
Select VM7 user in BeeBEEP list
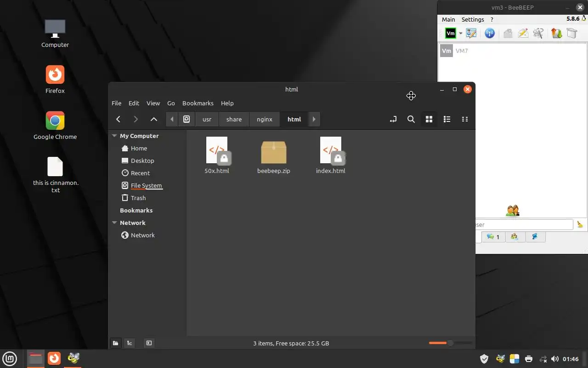(513, 51)
